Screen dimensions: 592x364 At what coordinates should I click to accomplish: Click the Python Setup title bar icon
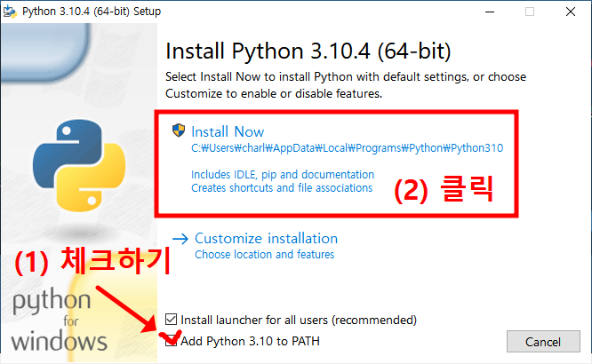tap(10, 12)
